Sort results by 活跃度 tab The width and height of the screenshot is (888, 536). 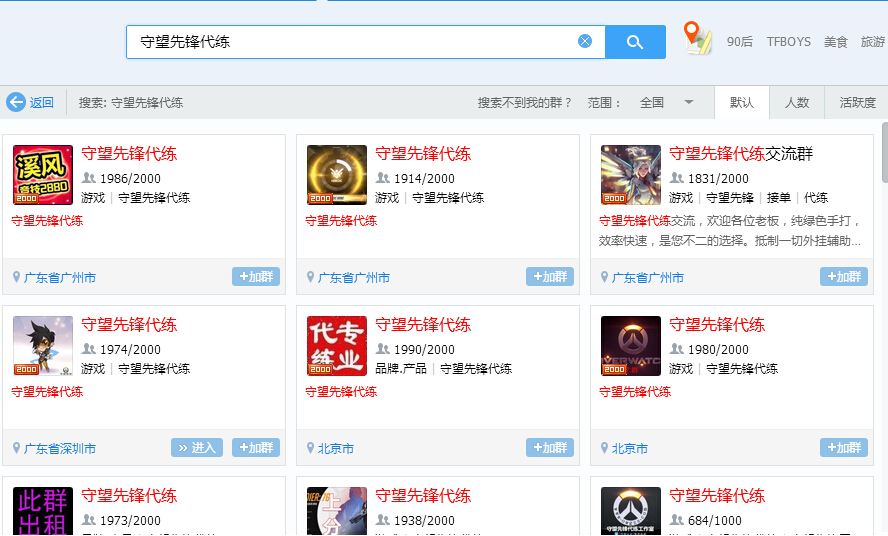click(x=857, y=103)
